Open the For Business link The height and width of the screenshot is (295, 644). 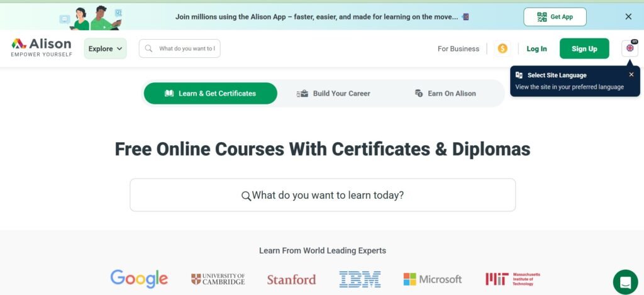458,48
